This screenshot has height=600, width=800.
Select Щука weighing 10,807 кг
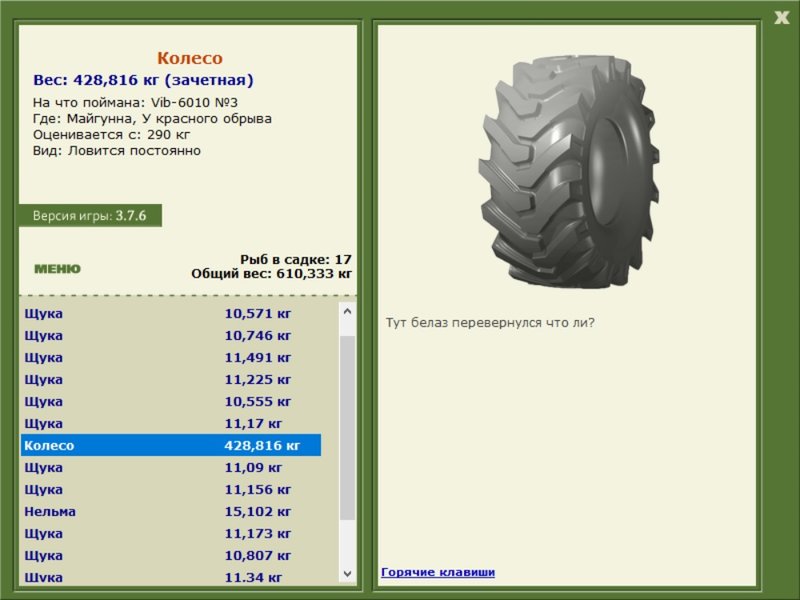coord(171,555)
